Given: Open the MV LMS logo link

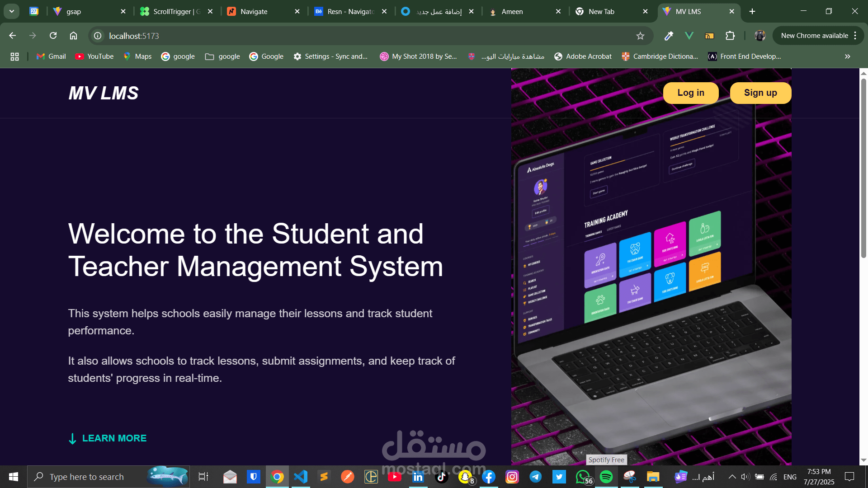Looking at the screenshot, I should point(104,93).
